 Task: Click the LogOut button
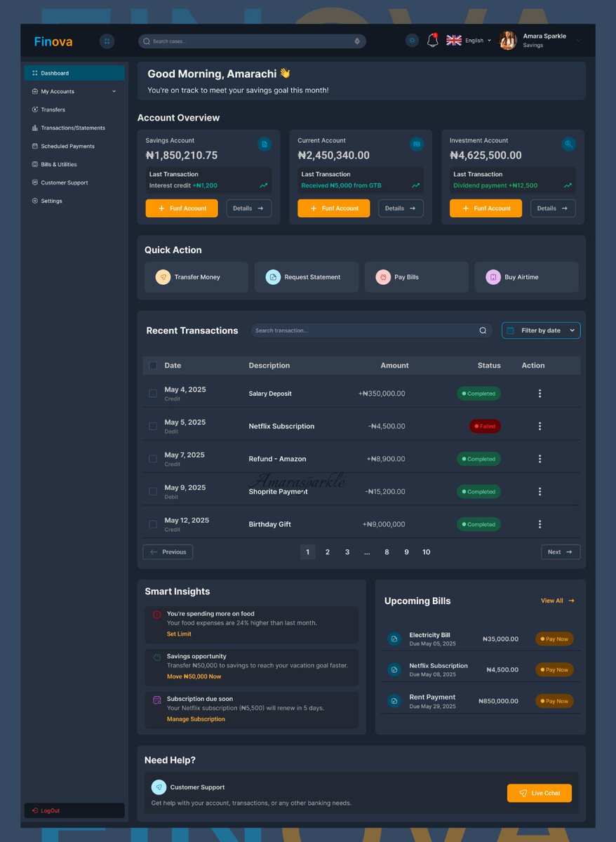(x=74, y=810)
